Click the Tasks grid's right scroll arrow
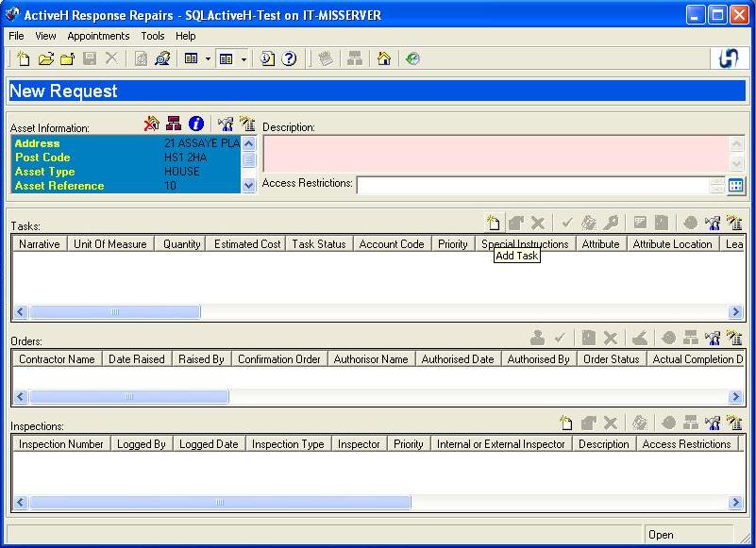 (736, 312)
